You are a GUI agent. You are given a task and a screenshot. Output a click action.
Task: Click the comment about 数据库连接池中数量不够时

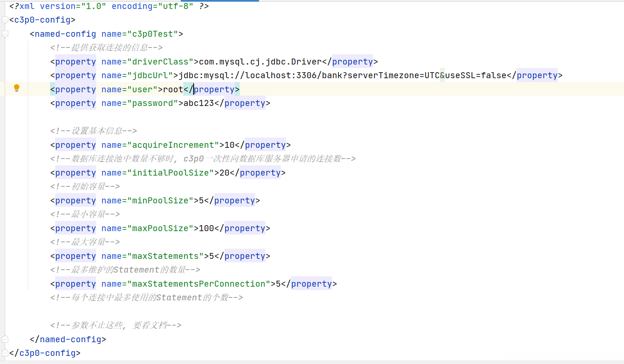pos(203,159)
